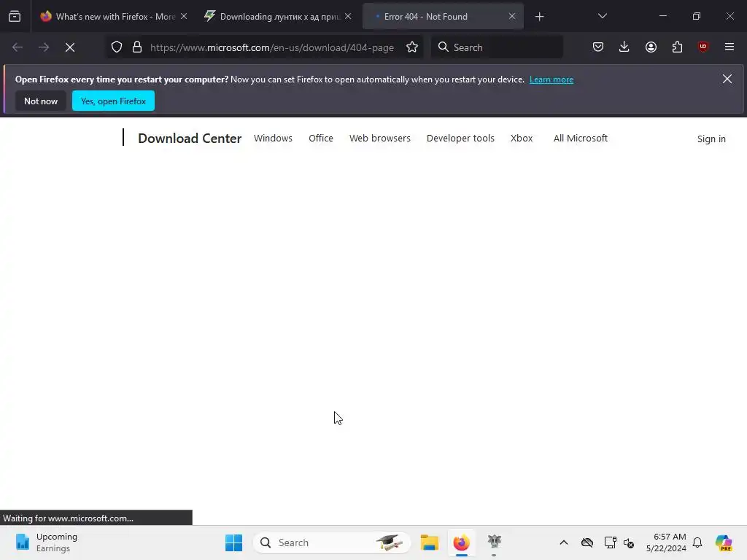The image size is (747, 560).
Task: Open the Windows Start menu
Action: tap(233, 542)
